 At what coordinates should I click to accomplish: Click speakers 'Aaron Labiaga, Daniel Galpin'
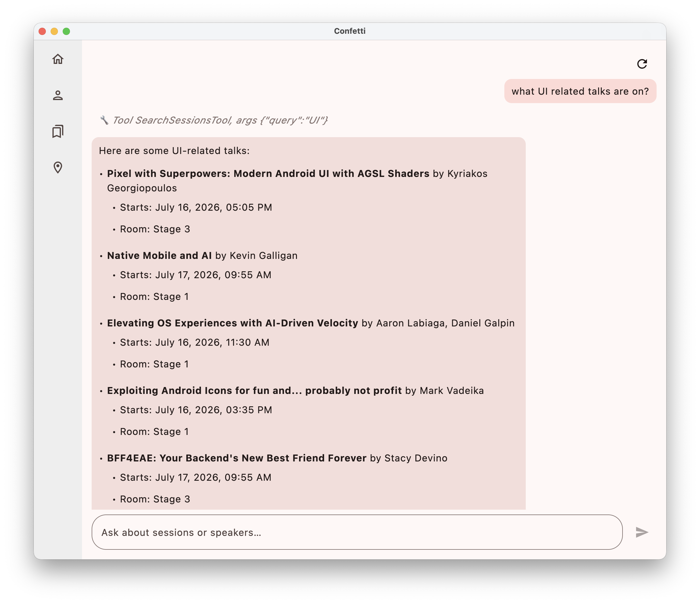[x=445, y=323]
